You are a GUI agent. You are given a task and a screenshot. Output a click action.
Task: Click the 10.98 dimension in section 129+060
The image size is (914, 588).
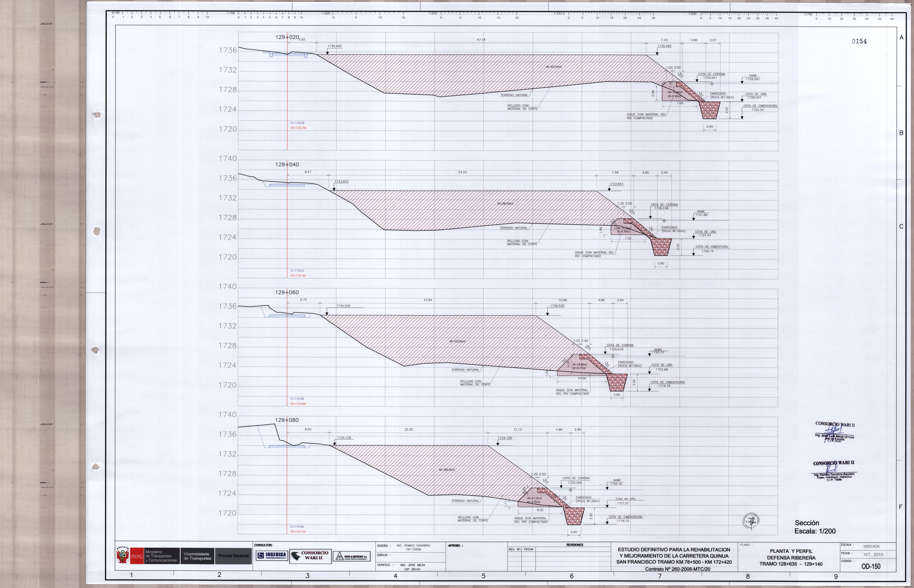click(x=562, y=300)
